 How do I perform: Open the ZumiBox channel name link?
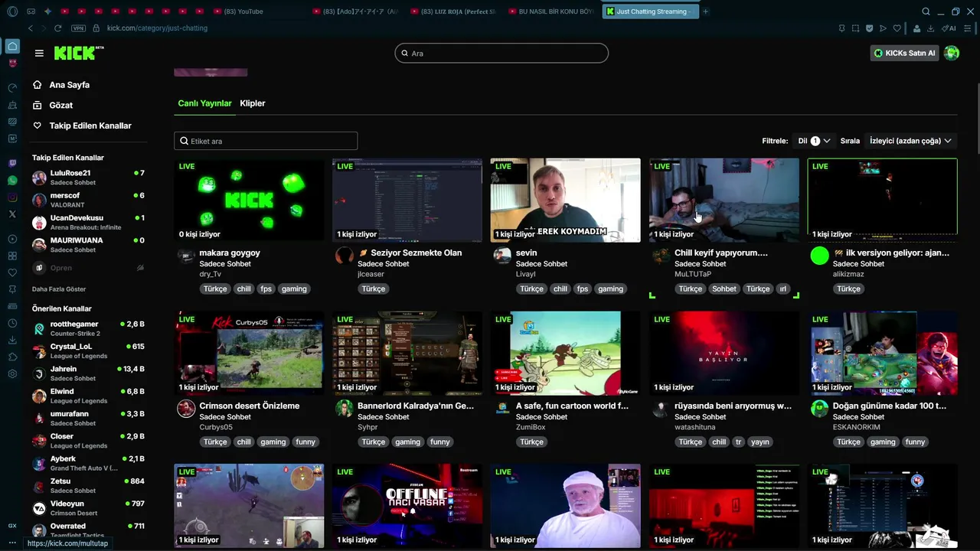coord(531,427)
